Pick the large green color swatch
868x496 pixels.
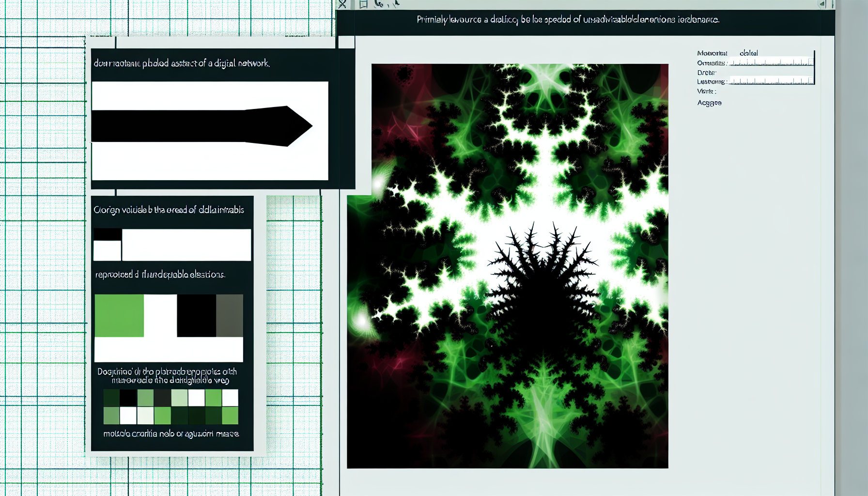pos(119,315)
